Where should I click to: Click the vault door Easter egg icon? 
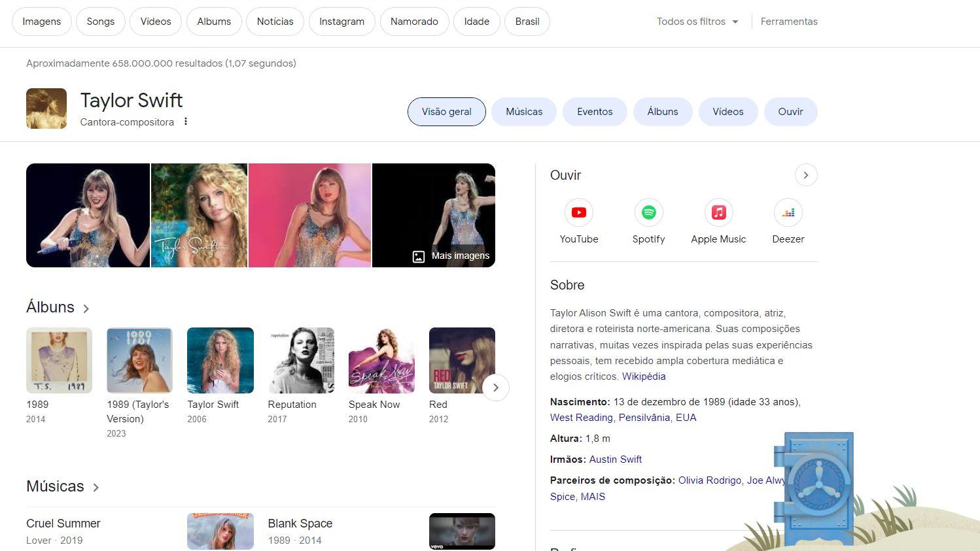(x=814, y=488)
